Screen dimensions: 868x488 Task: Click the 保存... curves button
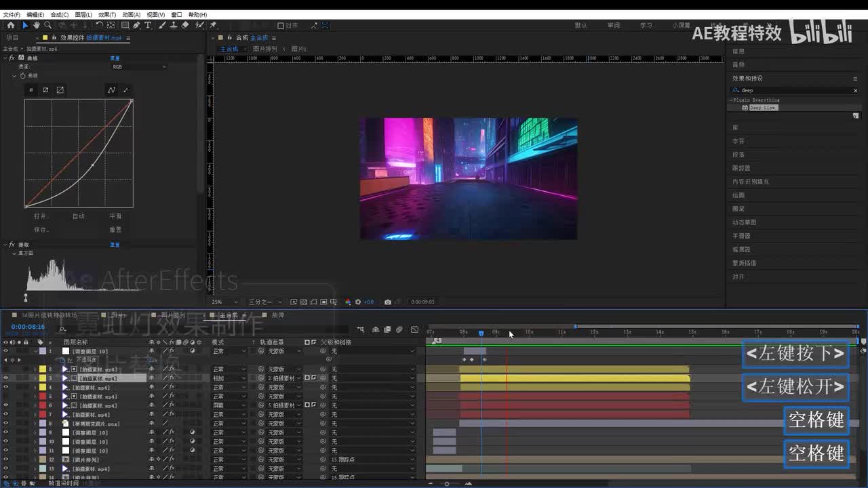coord(41,230)
